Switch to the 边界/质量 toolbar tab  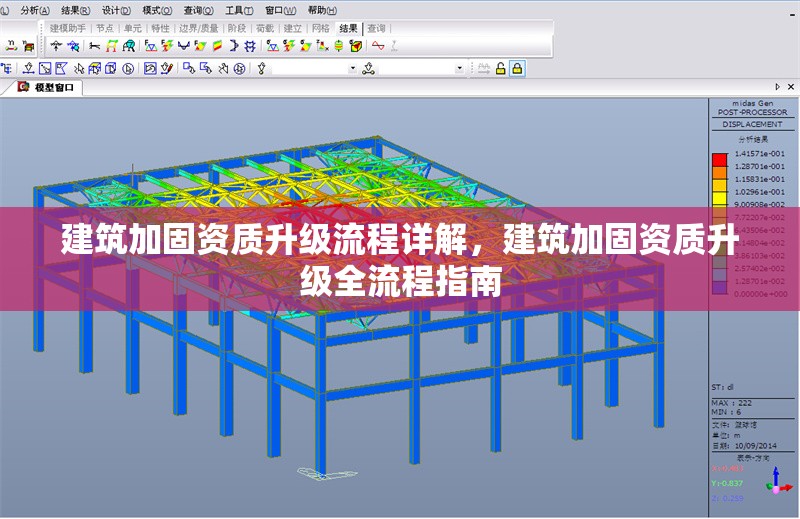(x=198, y=29)
